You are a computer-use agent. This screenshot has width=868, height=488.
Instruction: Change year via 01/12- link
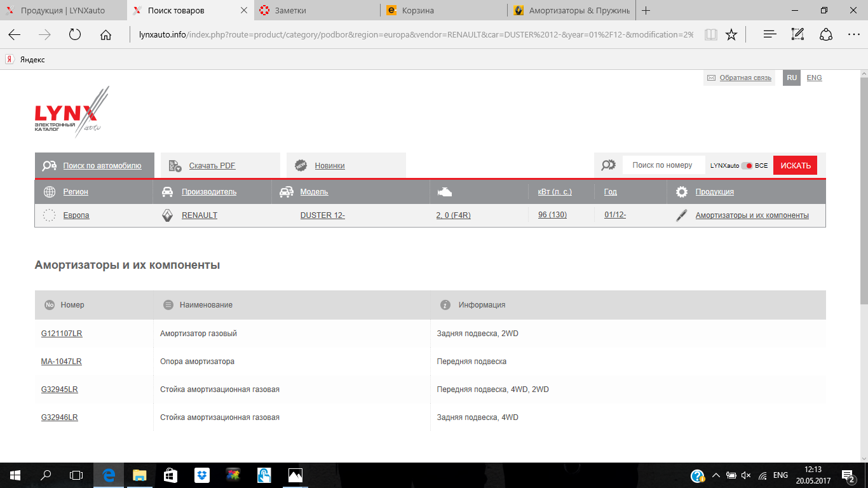tap(615, 215)
